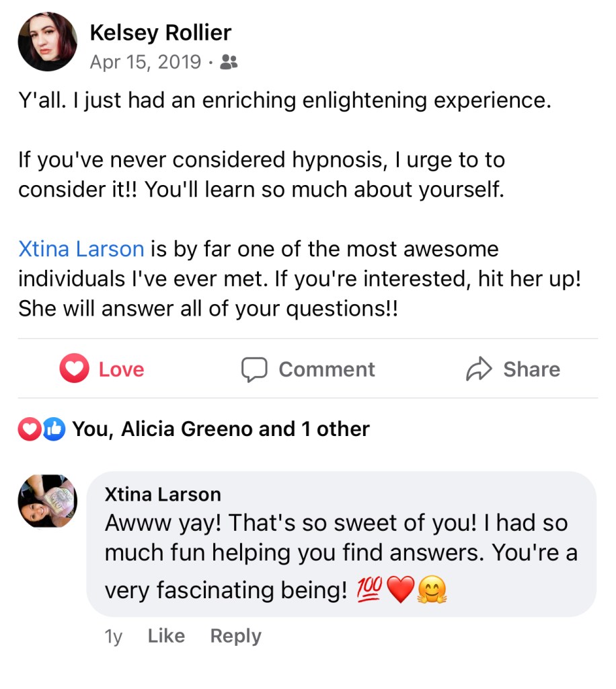Click the Share arrow icon

pyautogui.click(x=479, y=369)
